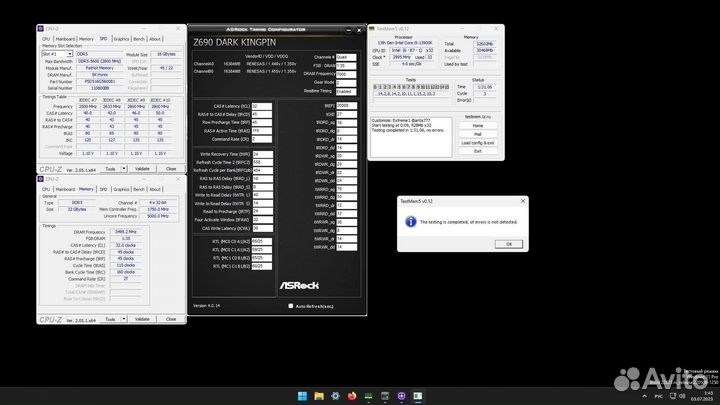Click the Mail button in TestMem5
This screenshot has height=405, width=720.
478,134
